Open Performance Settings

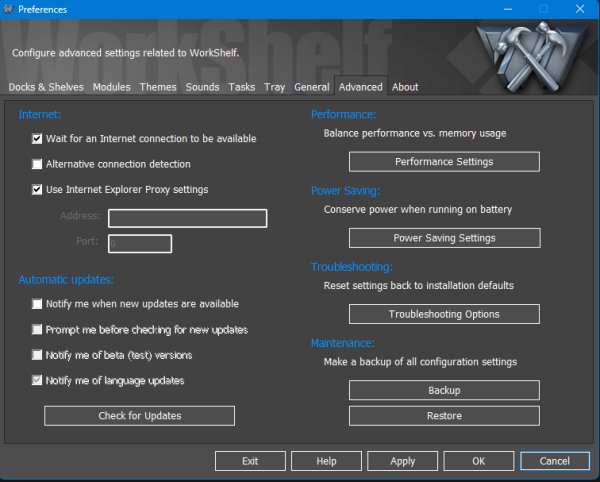click(x=444, y=162)
